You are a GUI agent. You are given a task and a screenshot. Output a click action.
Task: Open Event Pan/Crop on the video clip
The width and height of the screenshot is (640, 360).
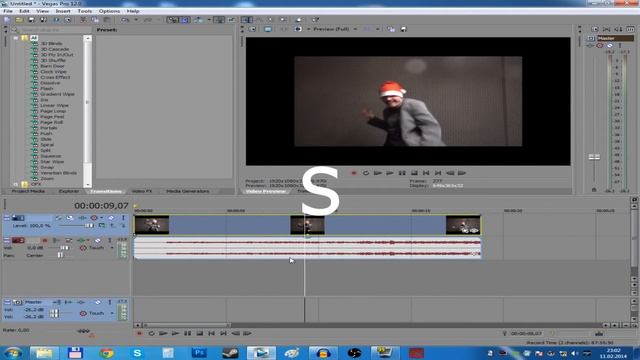pos(466,231)
